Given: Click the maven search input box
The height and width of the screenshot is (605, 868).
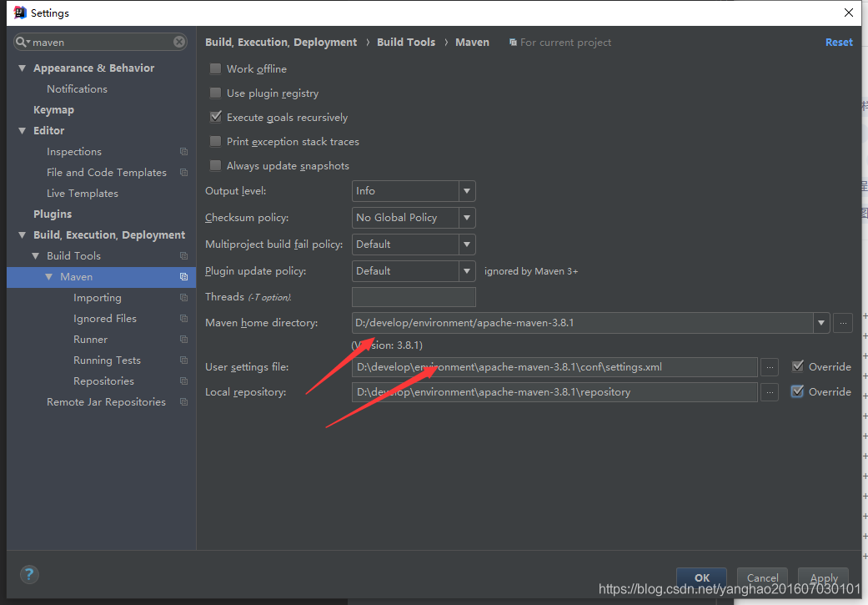Looking at the screenshot, I should coord(100,42).
